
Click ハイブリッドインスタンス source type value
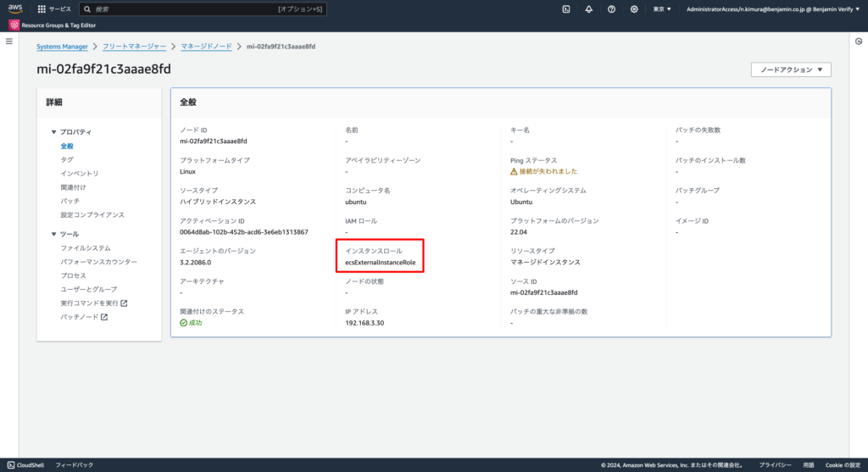[x=218, y=202]
